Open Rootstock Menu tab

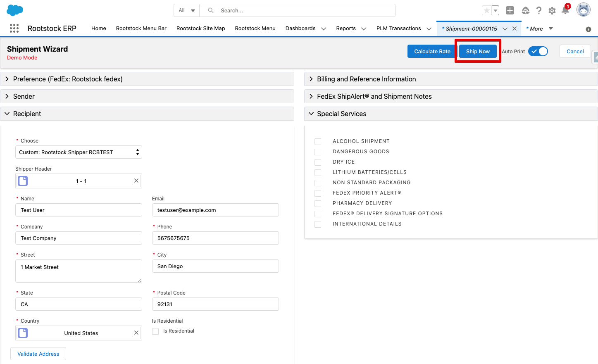tap(255, 28)
